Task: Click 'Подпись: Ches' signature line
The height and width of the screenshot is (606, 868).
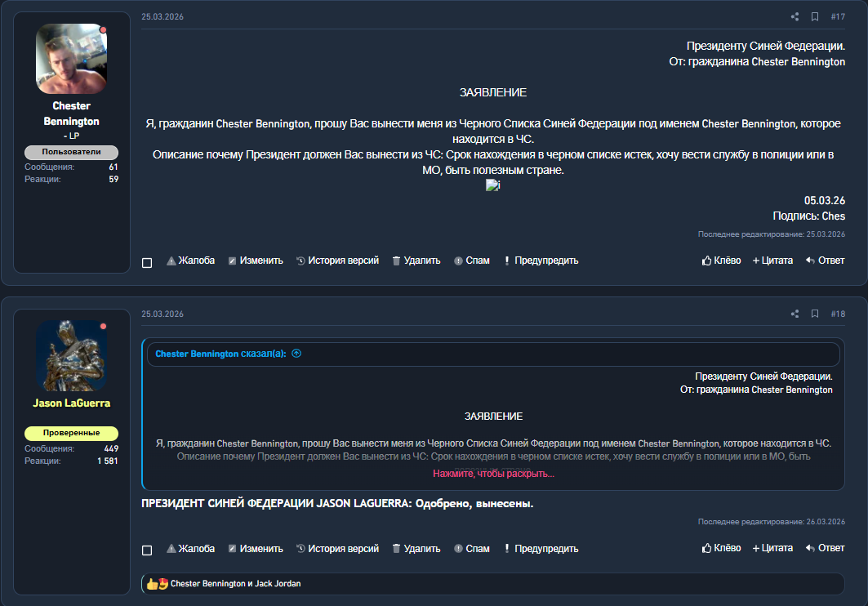Action: click(808, 216)
